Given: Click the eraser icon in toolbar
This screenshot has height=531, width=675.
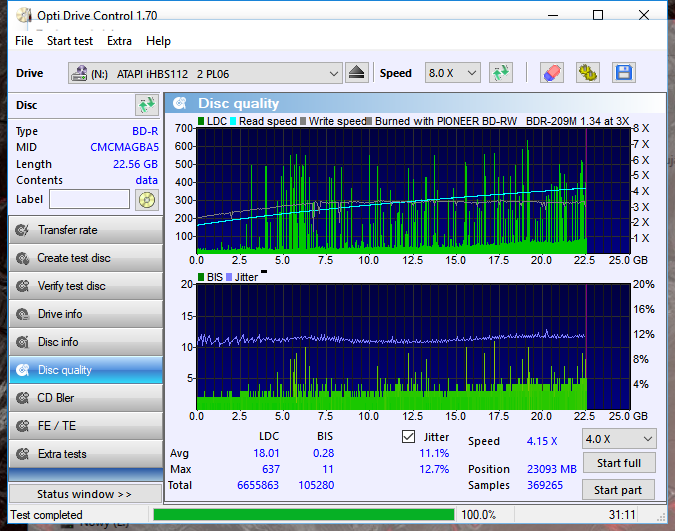Looking at the screenshot, I should pyautogui.click(x=552, y=73).
